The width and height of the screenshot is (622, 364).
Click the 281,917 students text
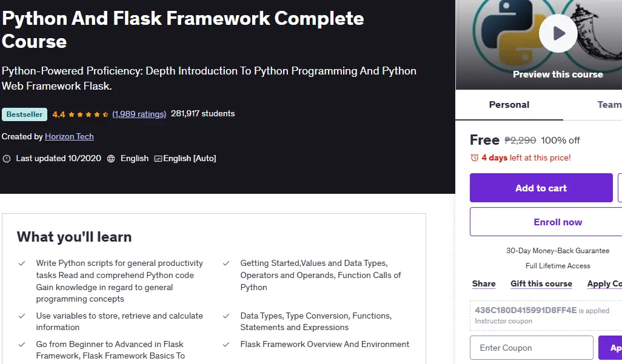click(x=202, y=114)
